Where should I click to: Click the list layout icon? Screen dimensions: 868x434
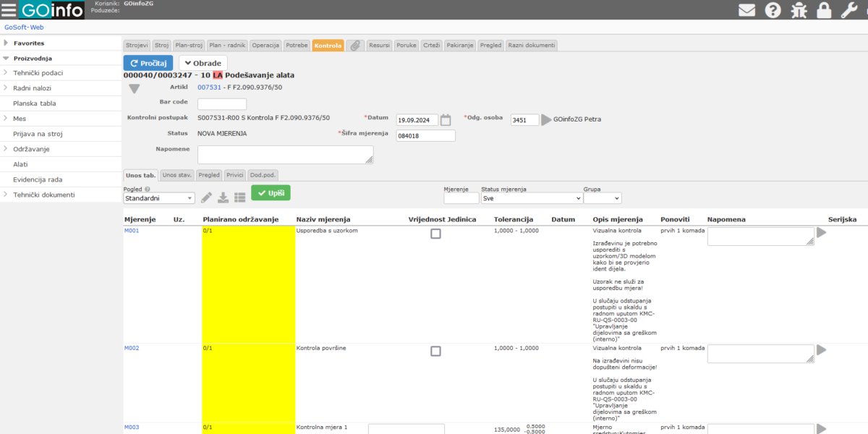pyautogui.click(x=239, y=197)
